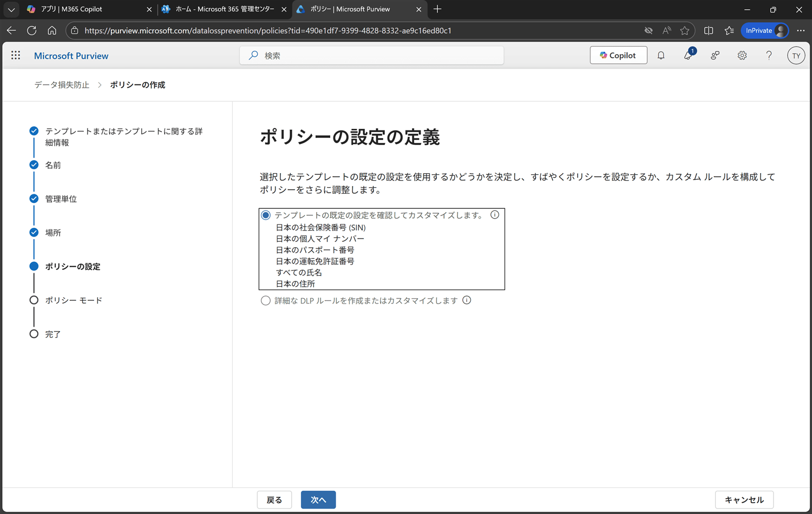
Task: Click the キャンセル button
Action: pyautogui.click(x=744, y=500)
